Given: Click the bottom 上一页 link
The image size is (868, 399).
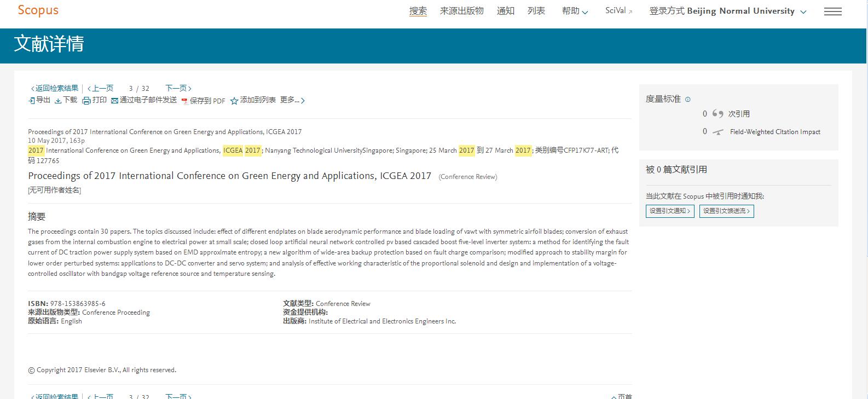Looking at the screenshot, I should pyautogui.click(x=101, y=396).
